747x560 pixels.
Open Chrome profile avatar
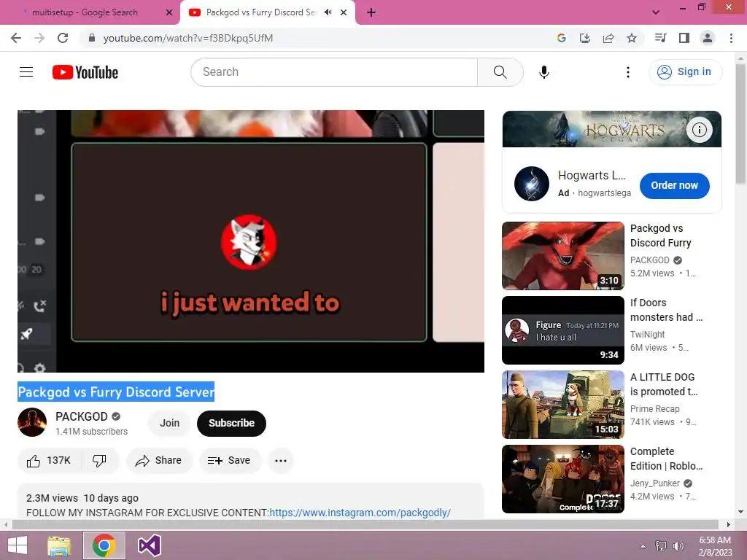(x=708, y=38)
